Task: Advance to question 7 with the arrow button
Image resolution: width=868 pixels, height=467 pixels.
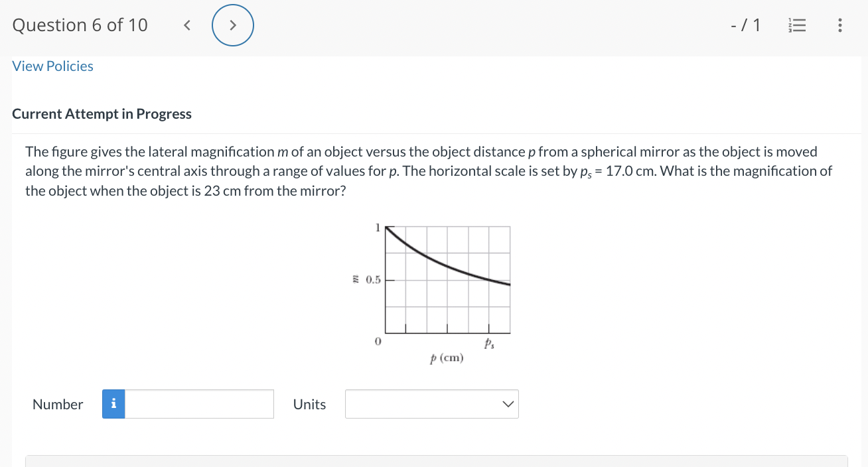Action: click(233, 25)
